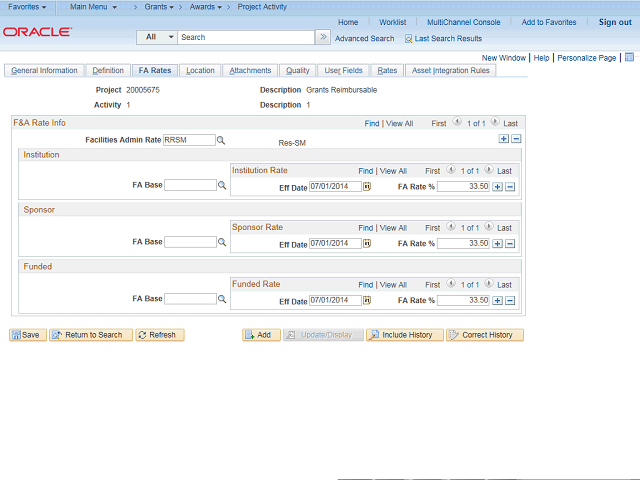The image size is (640, 480).
Task: Delete the Funded Rate row
Action: (510, 301)
